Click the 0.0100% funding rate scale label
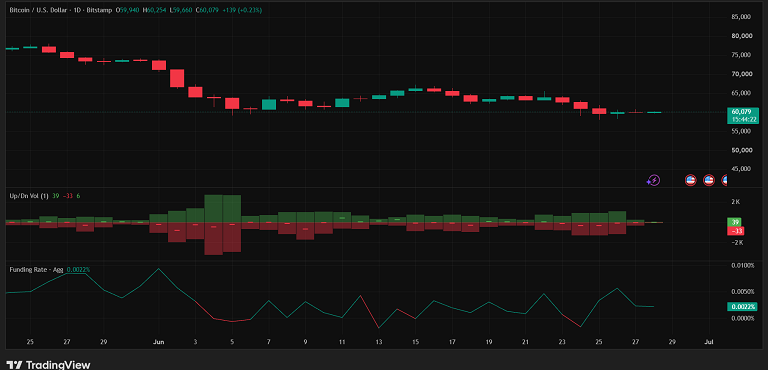768x370 pixels. pyautogui.click(x=742, y=266)
